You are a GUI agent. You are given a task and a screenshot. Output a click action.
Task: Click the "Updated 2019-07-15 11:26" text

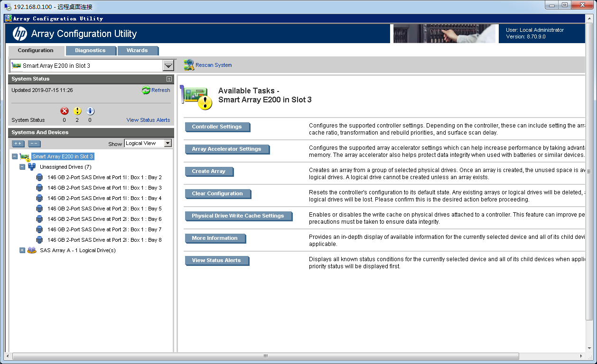coord(42,90)
